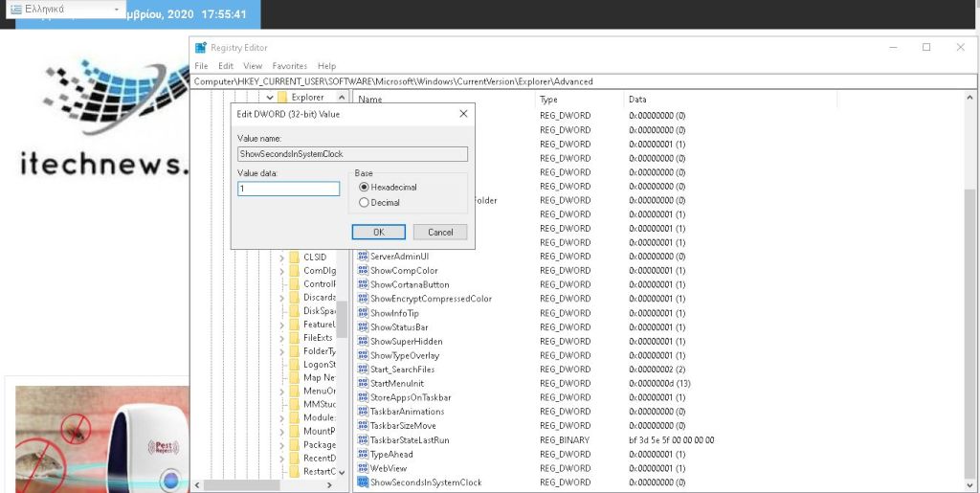This screenshot has height=493, width=980.
Task: Select the StoreAppsOnTaskbar value icon
Action: (363, 397)
